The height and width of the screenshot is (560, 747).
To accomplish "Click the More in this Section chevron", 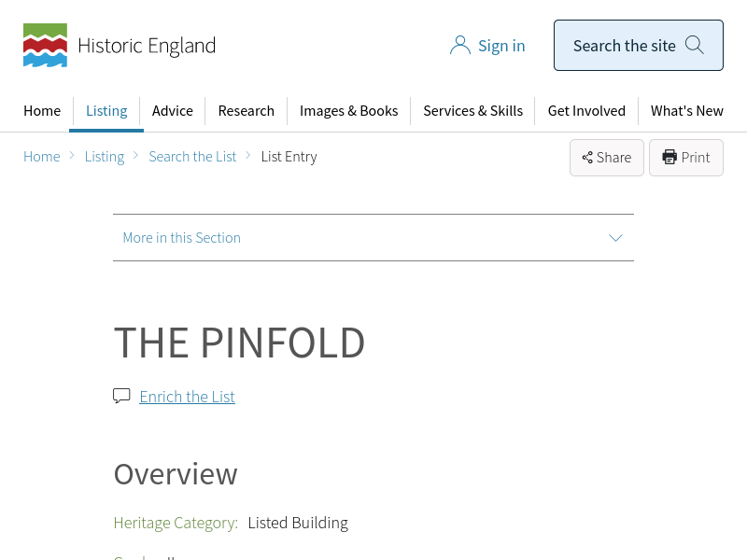I will click(615, 238).
